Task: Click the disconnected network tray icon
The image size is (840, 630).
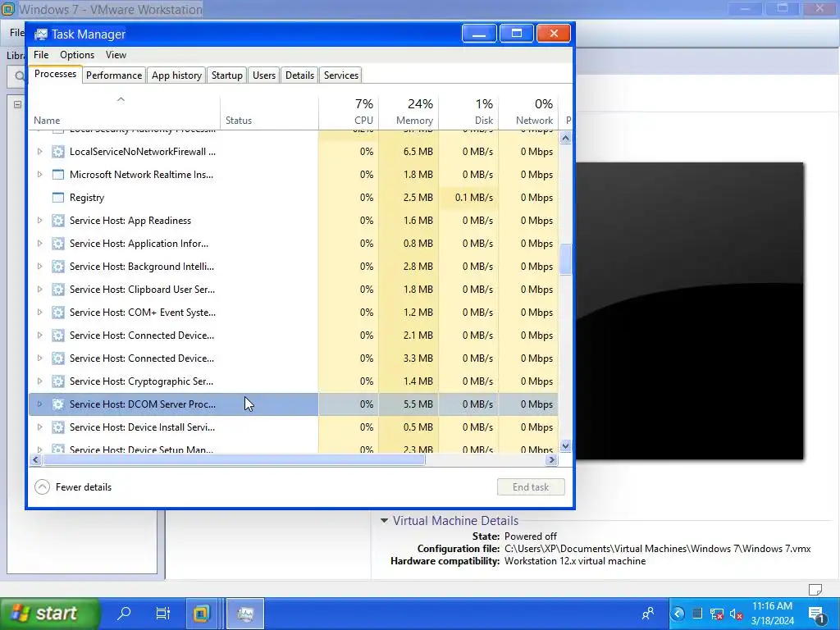Action: [x=716, y=614]
